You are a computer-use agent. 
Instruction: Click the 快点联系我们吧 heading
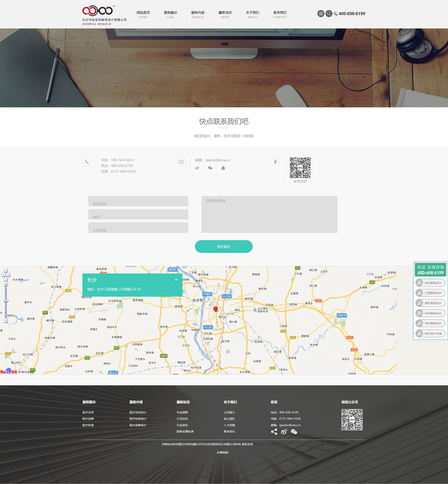click(x=224, y=121)
